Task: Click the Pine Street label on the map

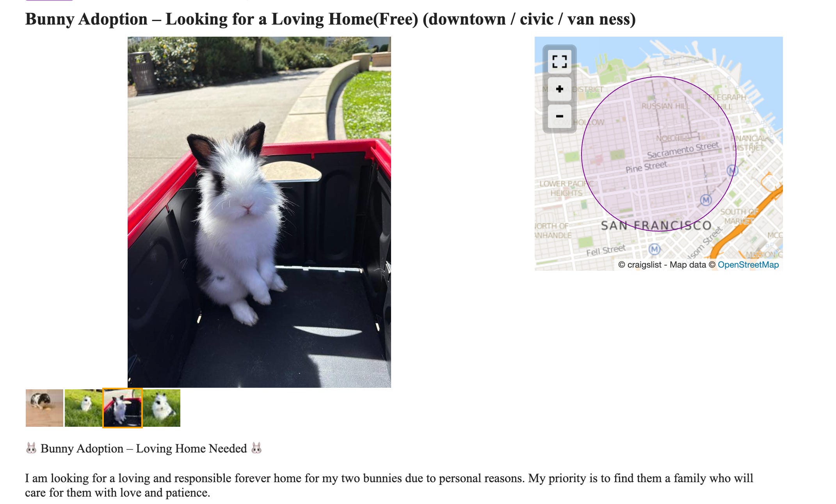Action: (646, 167)
